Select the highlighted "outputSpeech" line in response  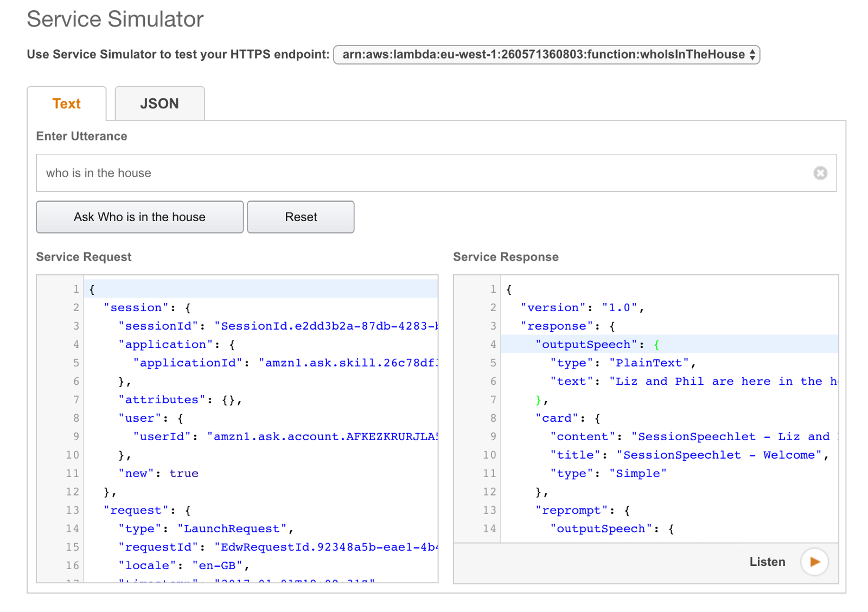click(x=597, y=345)
